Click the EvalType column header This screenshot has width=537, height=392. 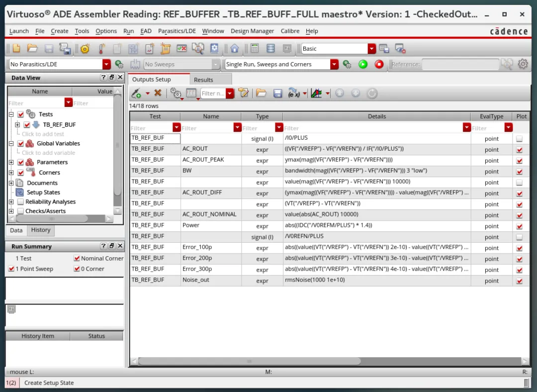tap(491, 116)
